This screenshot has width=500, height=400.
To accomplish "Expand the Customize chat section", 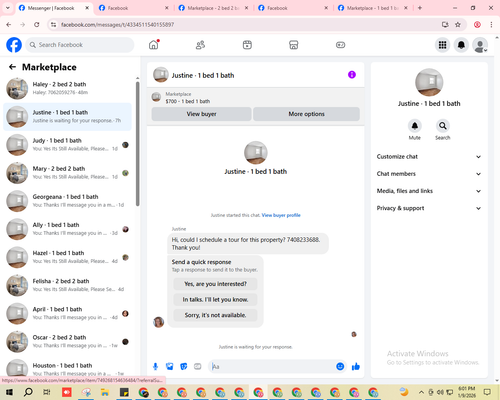I will coord(429,157).
